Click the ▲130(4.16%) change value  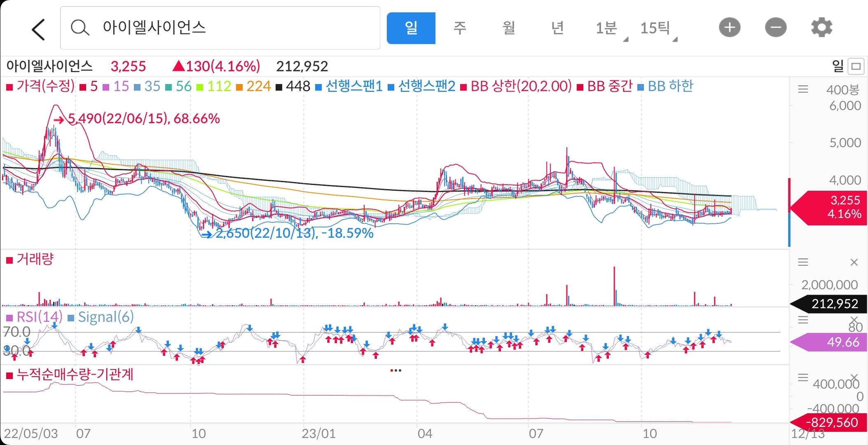tap(216, 66)
